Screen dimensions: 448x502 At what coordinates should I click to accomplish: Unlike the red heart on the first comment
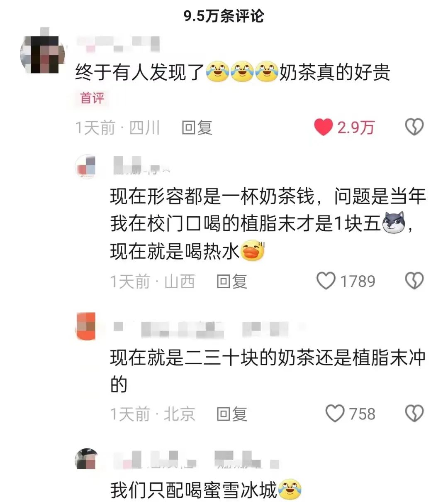pyautogui.click(x=323, y=127)
